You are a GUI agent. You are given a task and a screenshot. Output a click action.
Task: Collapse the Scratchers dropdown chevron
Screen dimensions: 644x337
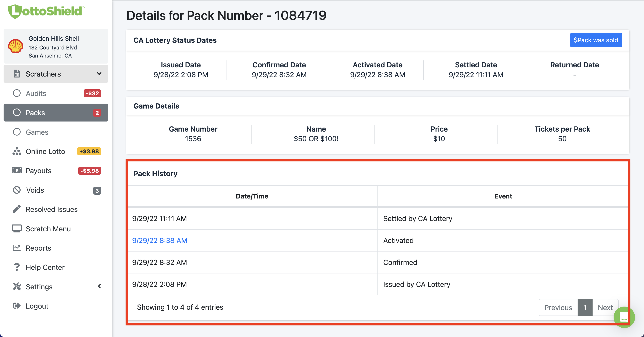tap(99, 74)
